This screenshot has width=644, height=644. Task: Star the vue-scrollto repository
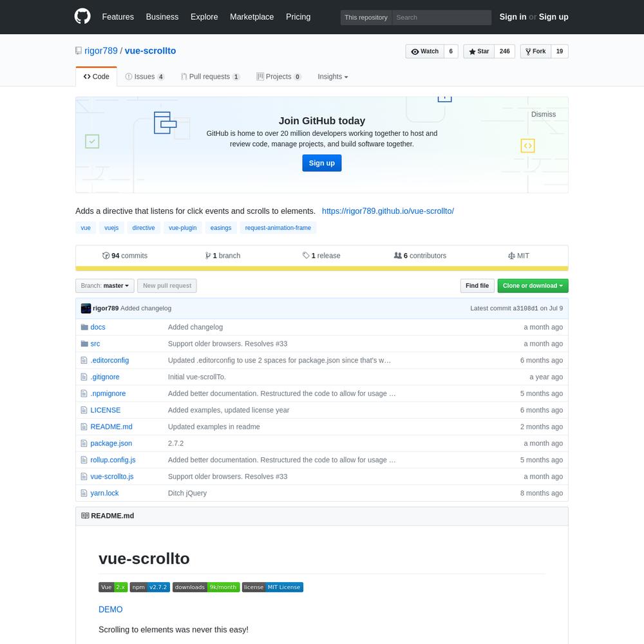(479, 52)
